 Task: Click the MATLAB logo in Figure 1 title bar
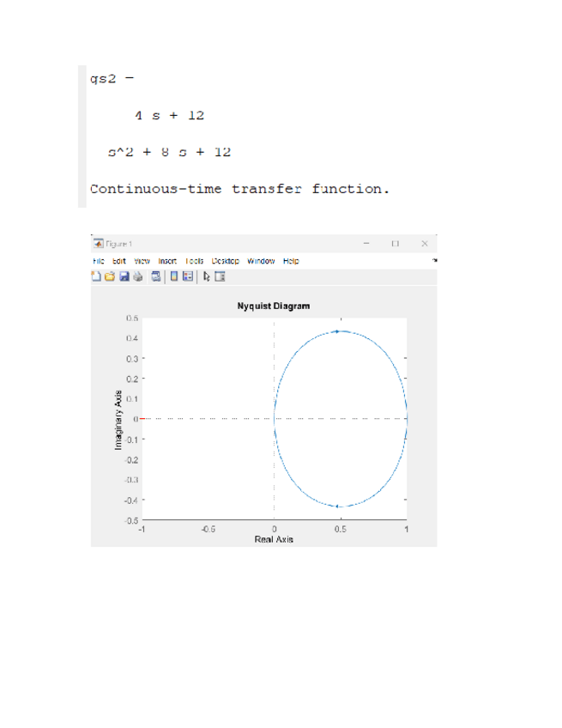point(99,243)
